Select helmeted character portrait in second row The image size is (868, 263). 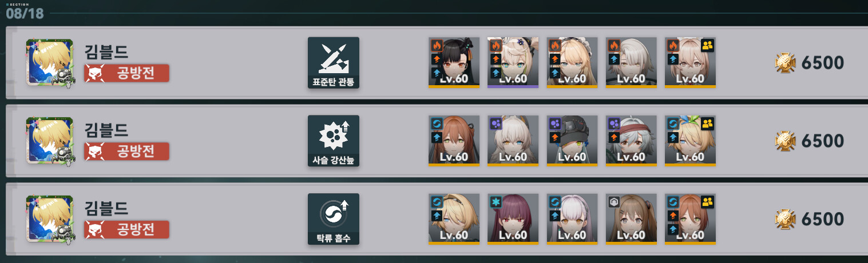(572, 141)
